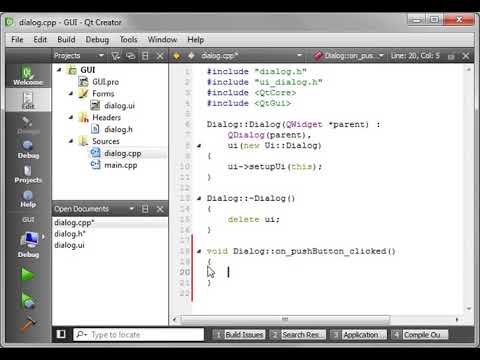Run the project with green play button
480x360 pixels.
(x=27, y=275)
